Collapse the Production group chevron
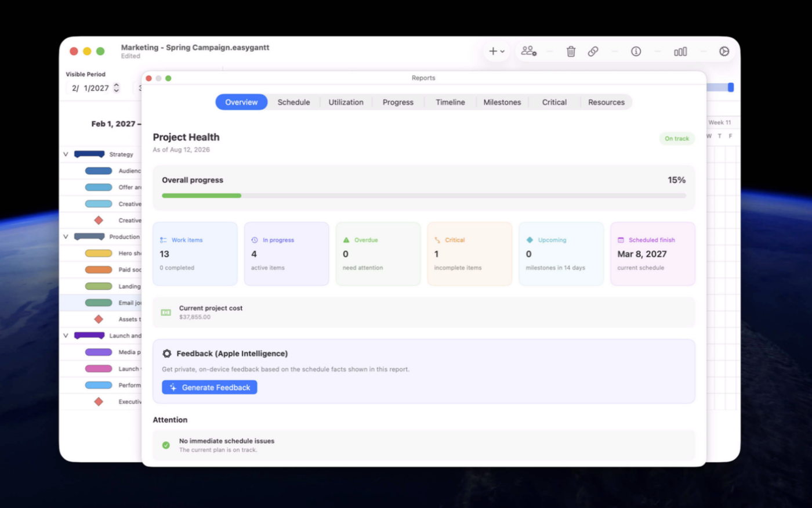 point(66,237)
